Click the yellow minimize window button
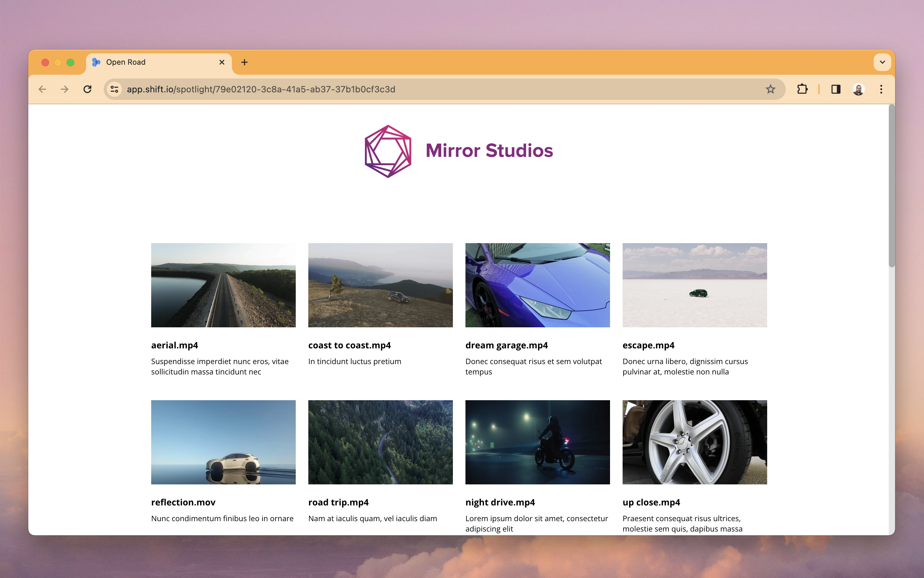Viewport: 924px width, 578px height. click(58, 62)
